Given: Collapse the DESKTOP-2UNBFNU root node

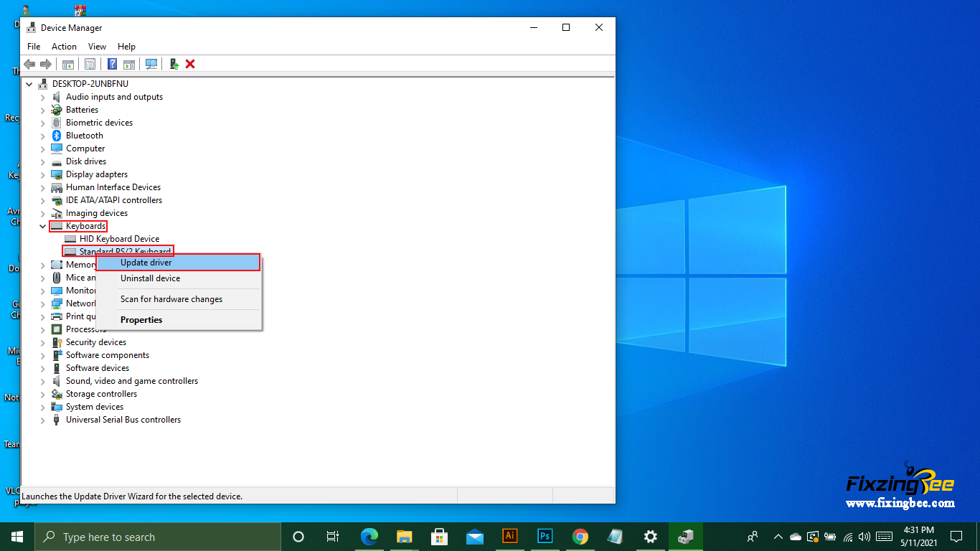Looking at the screenshot, I should coord(29,84).
